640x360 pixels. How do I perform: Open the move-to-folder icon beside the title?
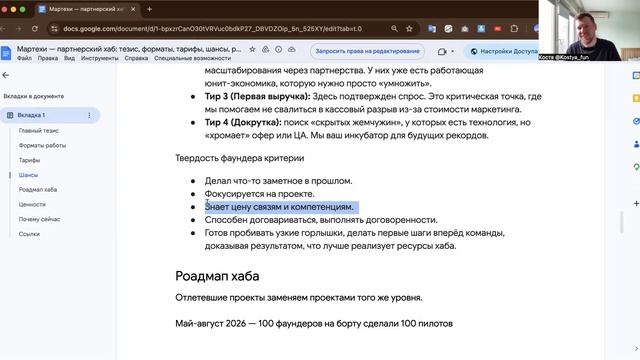(265, 49)
